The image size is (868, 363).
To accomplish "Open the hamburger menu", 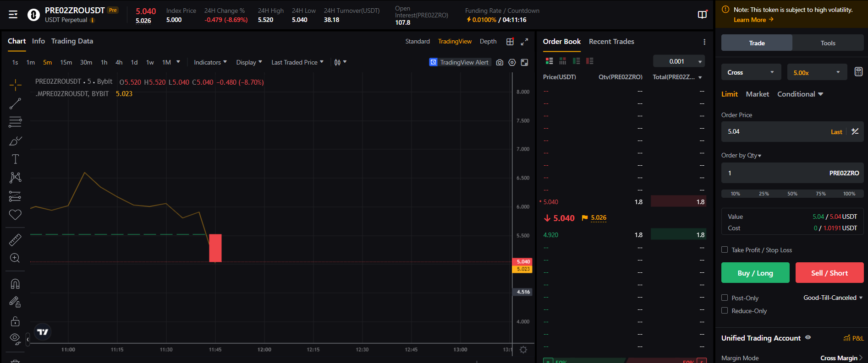I will coord(13,15).
